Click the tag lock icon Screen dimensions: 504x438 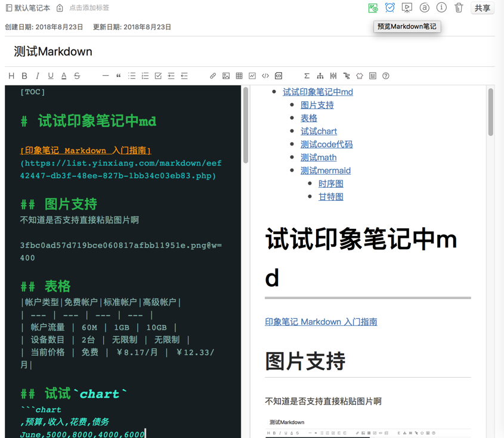click(x=60, y=8)
